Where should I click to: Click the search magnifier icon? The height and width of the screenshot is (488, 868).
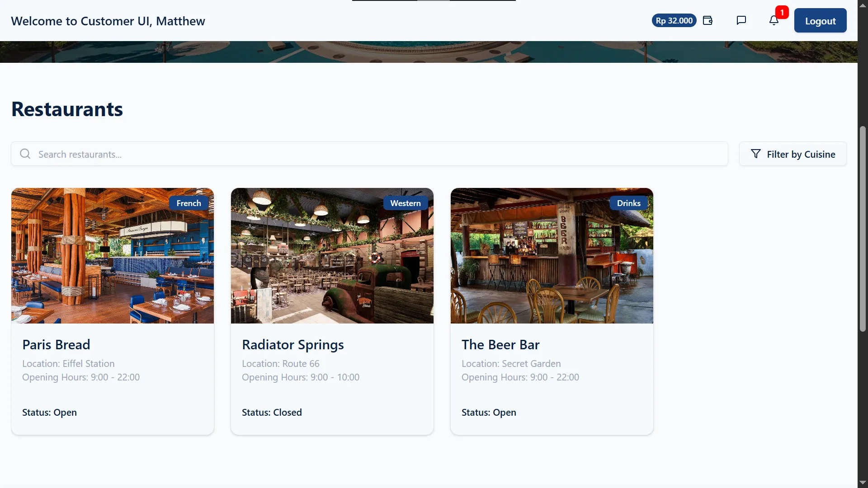pyautogui.click(x=25, y=154)
